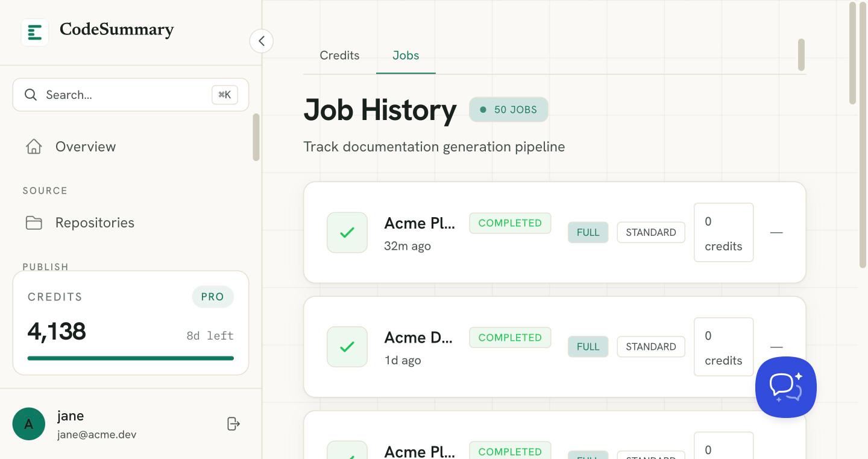
Task: Open the Repositories navigation label
Action: (95, 223)
